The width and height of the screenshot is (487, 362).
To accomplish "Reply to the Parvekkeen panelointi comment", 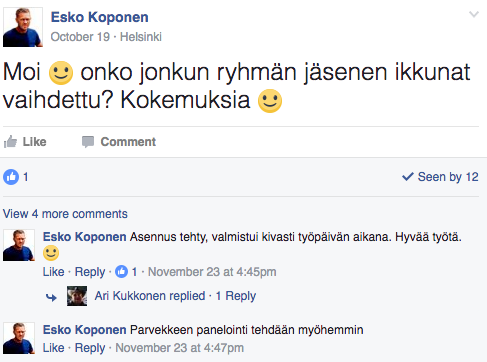I will [x=90, y=348].
